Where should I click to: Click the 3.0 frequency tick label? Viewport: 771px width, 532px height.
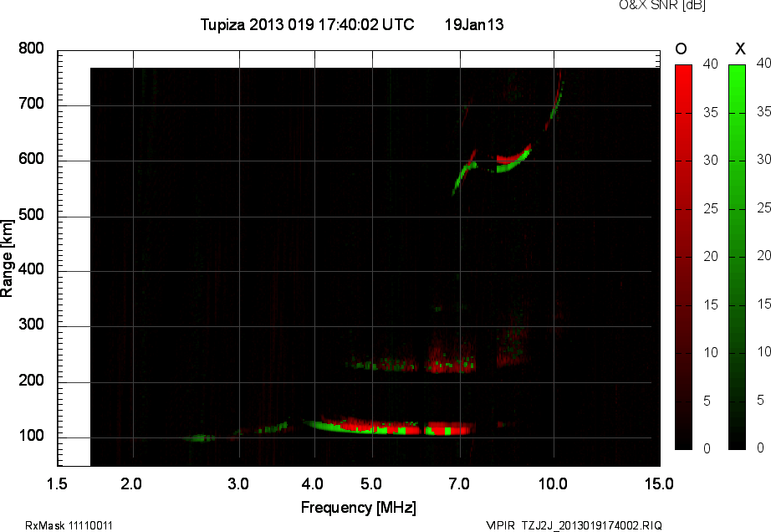tap(238, 483)
